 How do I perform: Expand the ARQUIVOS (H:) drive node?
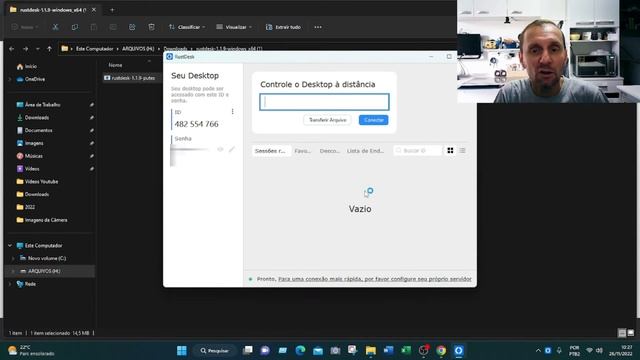pos(13,271)
